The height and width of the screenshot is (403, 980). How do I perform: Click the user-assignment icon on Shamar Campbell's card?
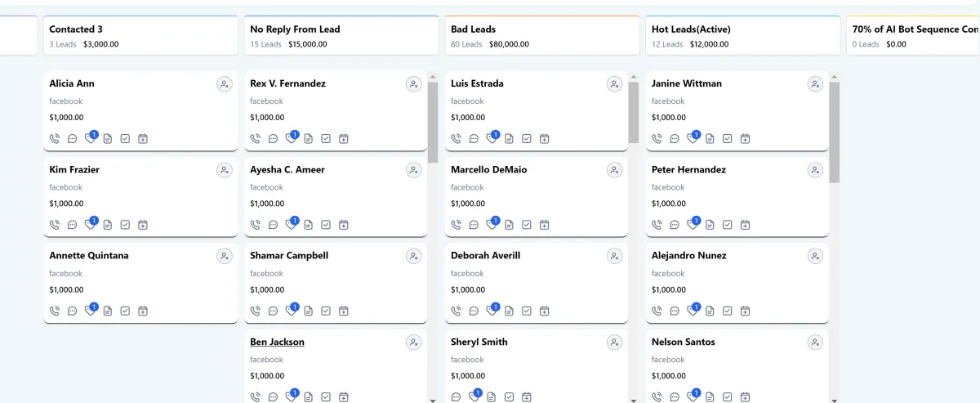413,256
